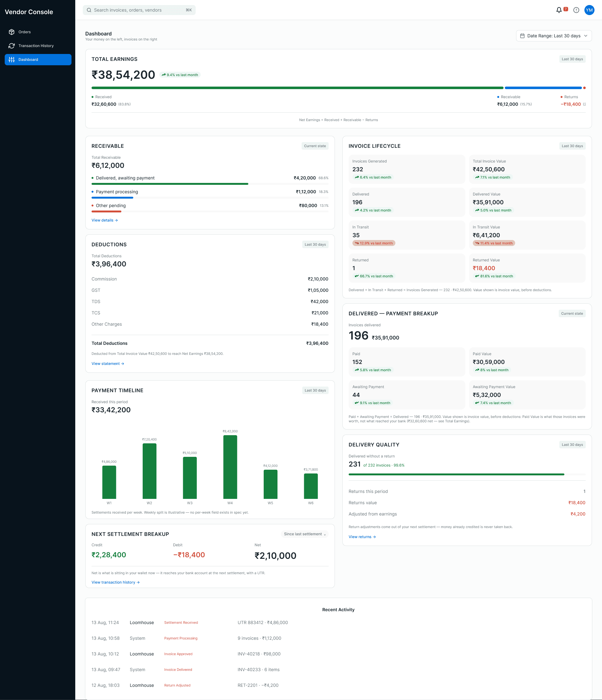Image resolution: width=602 pixels, height=700 pixels.
Task: Open the View returns link
Action: [x=362, y=537]
